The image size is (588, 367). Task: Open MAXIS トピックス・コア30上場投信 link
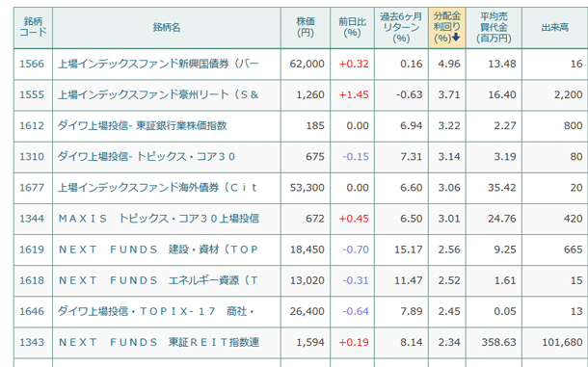click(x=158, y=218)
